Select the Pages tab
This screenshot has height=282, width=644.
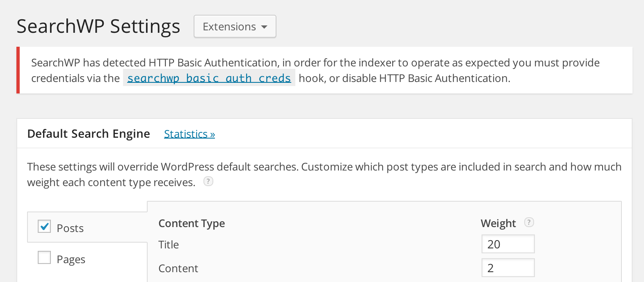click(87, 259)
